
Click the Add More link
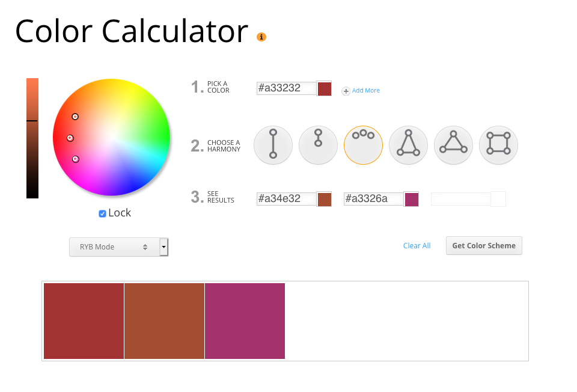click(x=366, y=91)
